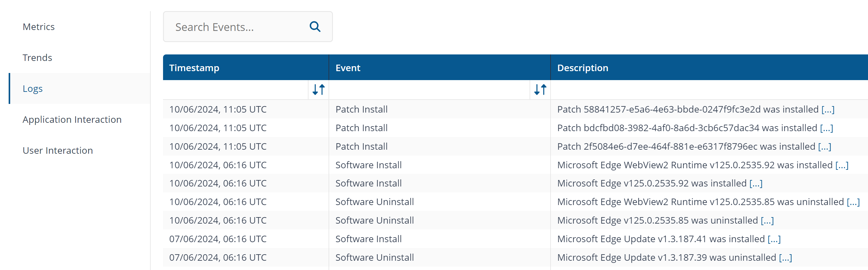Expand WebView2 Runtime v125.0.2535.85 uninstalled details
The height and width of the screenshot is (270, 868).
[x=853, y=202]
